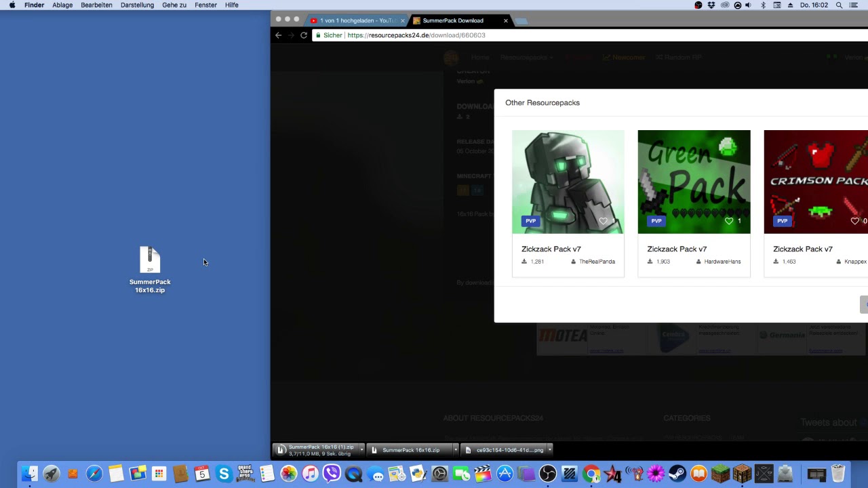Viewport: 868px width, 488px height.
Task: Click PVP badge on Green Pack
Action: pyautogui.click(x=656, y=221)
